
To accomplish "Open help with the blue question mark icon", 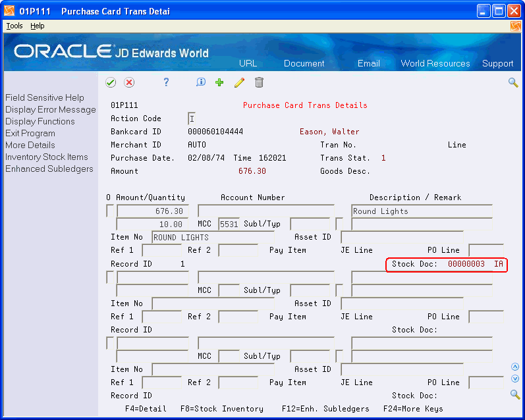I will (166, 82).
